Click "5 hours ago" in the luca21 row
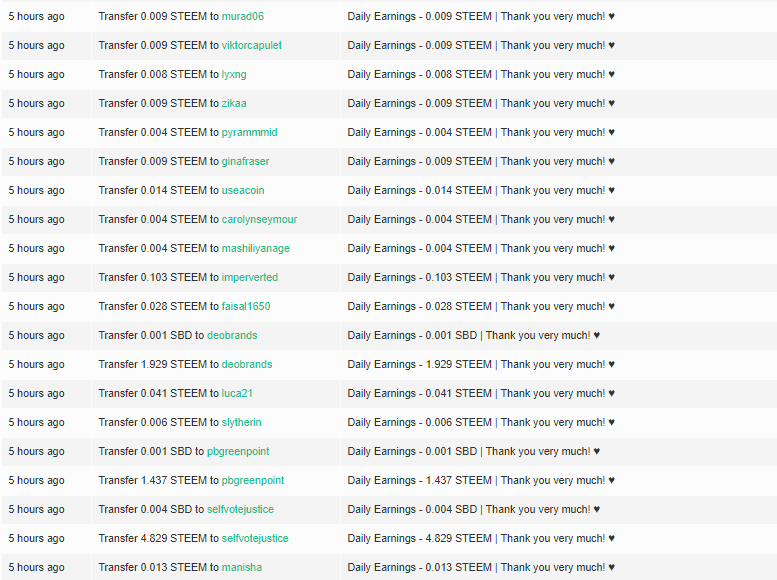The height and width of the screenshot is (580, 777). pyautogui.click(x=36, y=394)
